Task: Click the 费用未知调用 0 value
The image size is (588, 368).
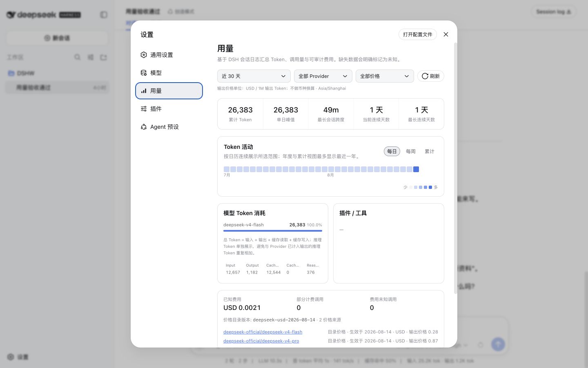Action: [372, 308]
